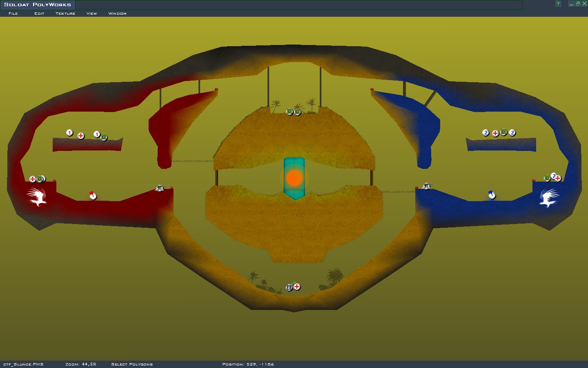Screen dimensions: 588x368
Task: Select the white eagle scenery on blue base
Action: pyautogui.click(x=549, y=198)
